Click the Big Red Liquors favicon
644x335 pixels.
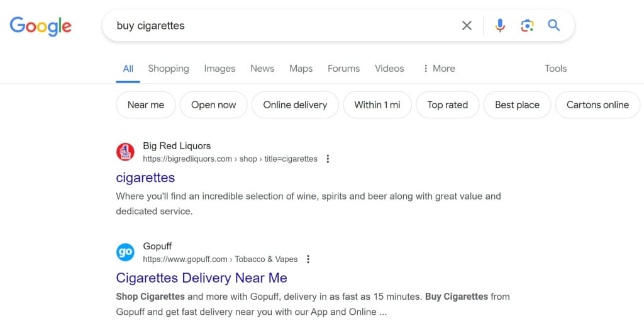125,152
